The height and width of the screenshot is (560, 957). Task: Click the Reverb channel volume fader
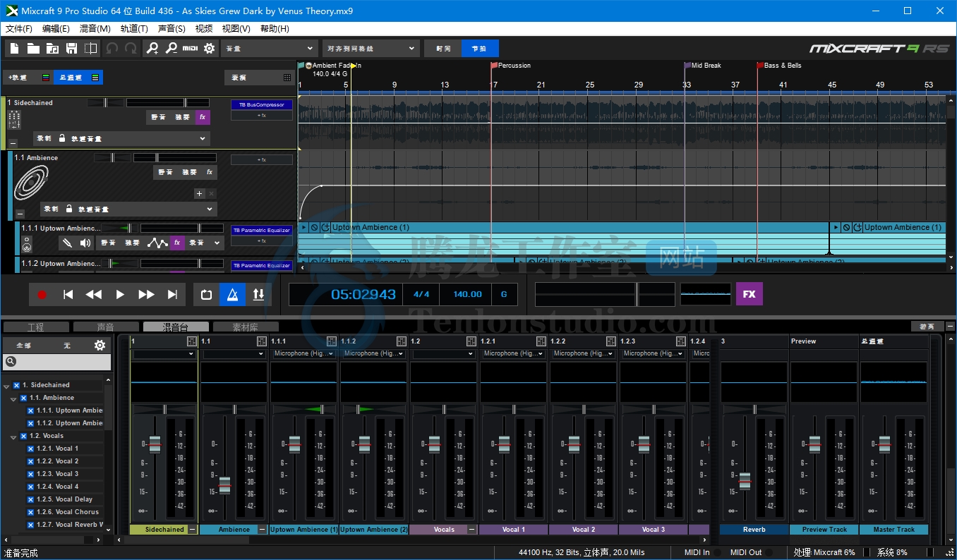pos(745,481)
